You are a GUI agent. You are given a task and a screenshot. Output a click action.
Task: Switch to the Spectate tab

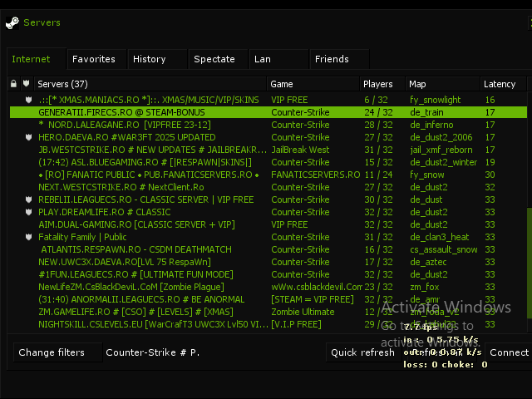click(218, 59)
